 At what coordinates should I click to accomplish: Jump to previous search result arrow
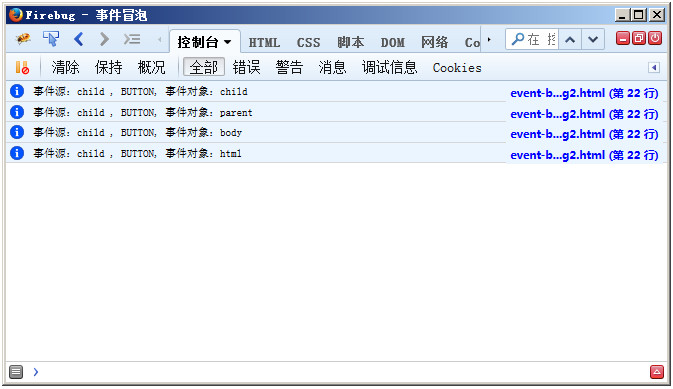click(x=570, y=40)
